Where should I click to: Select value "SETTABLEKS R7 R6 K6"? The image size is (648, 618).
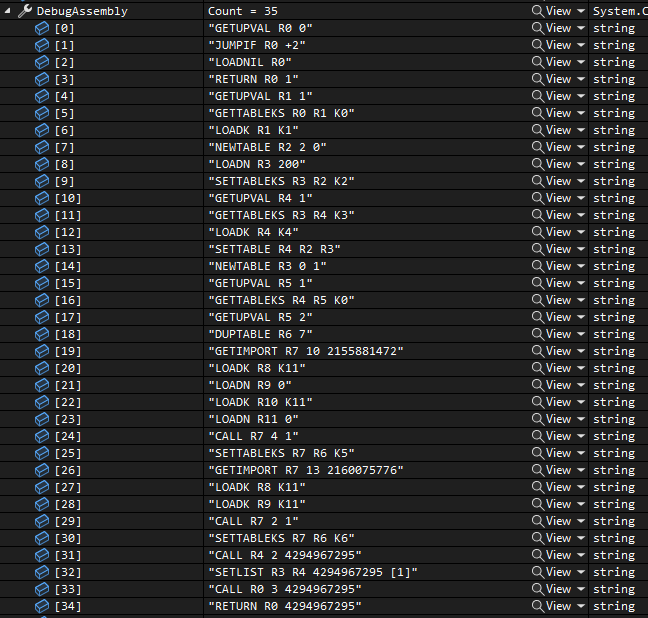(281, 538)
